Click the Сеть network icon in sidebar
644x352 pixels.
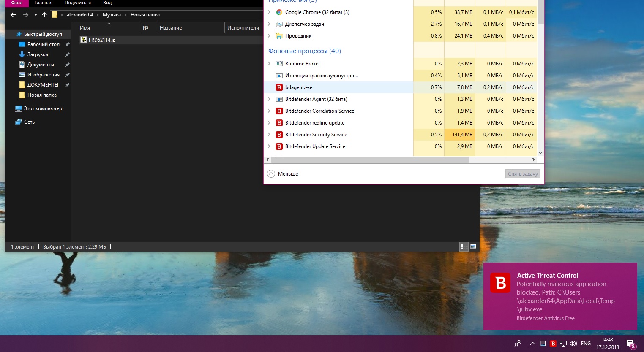(x=19, y=122)
